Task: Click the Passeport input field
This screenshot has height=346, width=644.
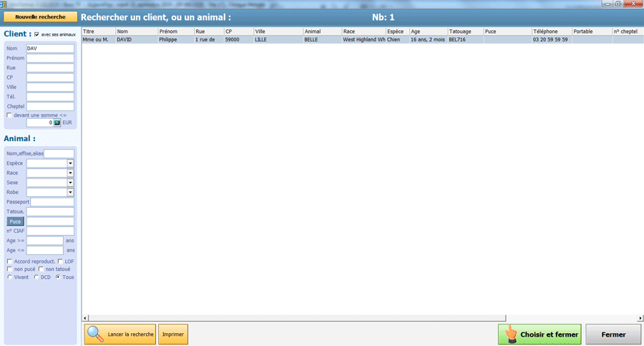Action: point(52,202)
